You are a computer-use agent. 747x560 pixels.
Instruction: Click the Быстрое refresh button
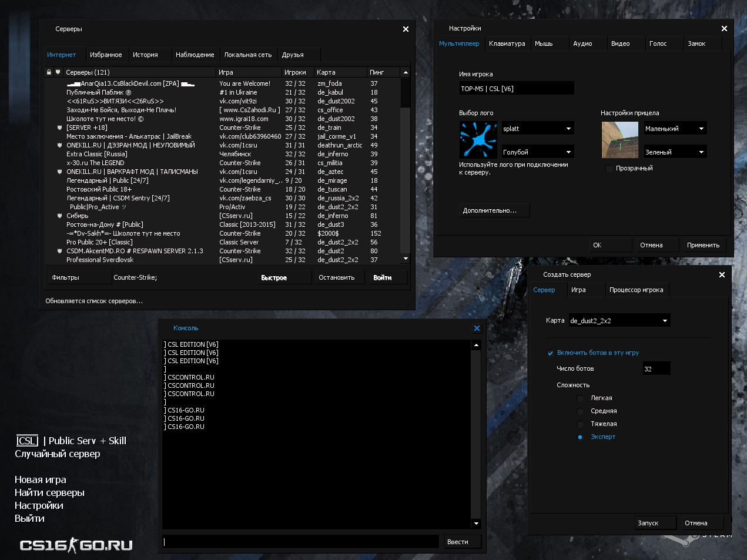[285, 277]
